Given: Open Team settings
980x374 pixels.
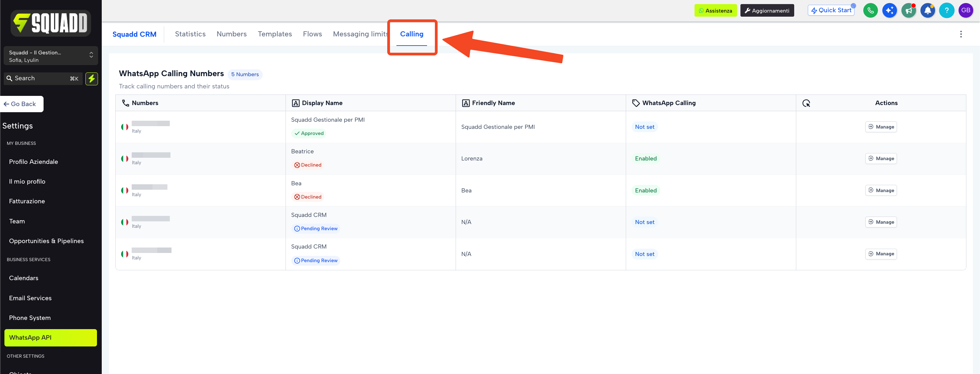Looking at the screenshot, I should point(17,222).
